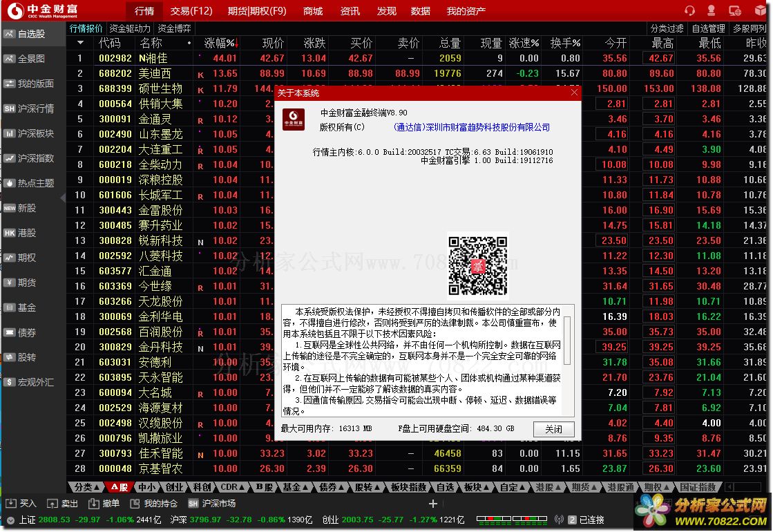Open the 商城 menu

(313, 11)
